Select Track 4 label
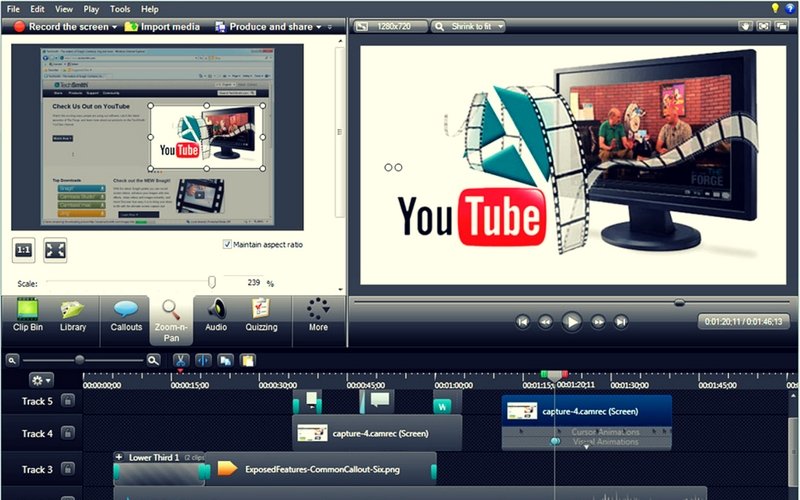Viewport: 800px width, 500px height. (x=37, y=434)
